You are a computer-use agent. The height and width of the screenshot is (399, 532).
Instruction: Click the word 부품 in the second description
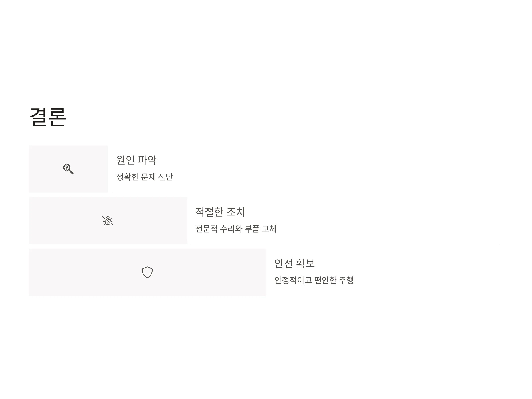[252, 229]
